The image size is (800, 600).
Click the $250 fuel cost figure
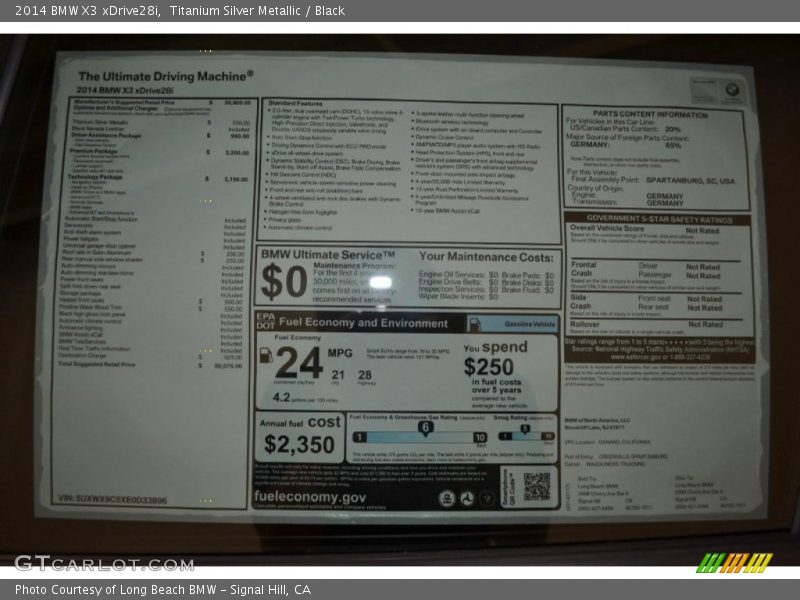489,367
